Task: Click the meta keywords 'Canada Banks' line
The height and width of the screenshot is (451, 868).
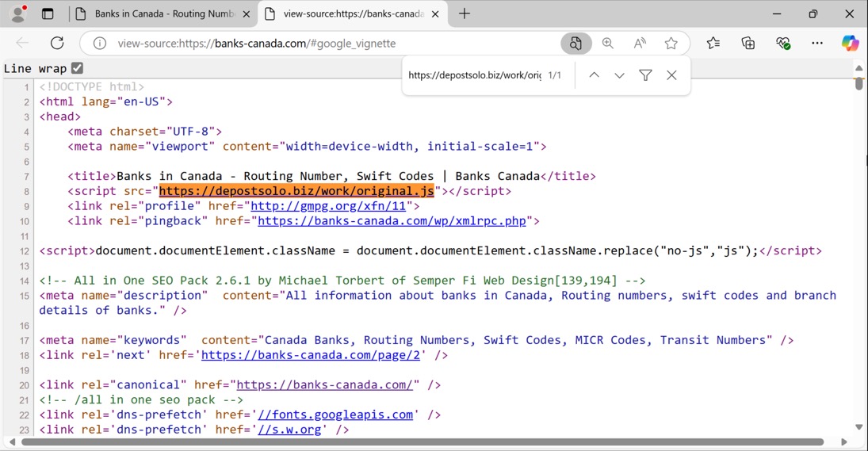Action: [x=416, y=340]
